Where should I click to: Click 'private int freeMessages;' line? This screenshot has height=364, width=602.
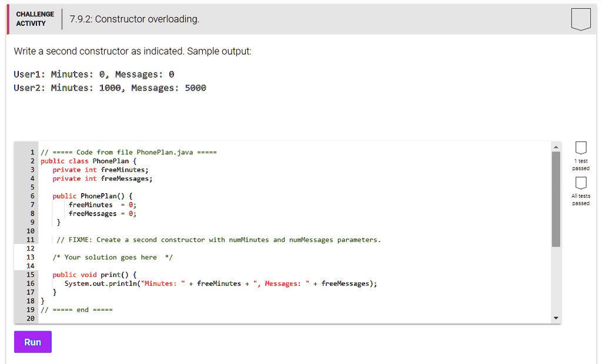coord(102,178)
